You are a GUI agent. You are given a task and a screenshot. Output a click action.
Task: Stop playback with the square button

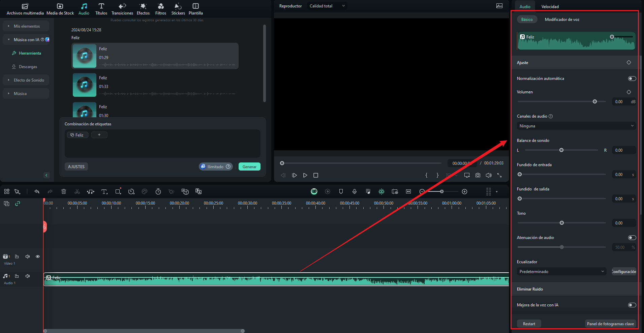[316, 175]
